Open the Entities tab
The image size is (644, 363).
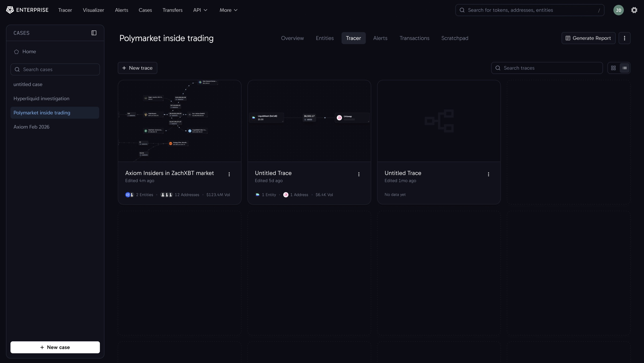pos(325,38)
